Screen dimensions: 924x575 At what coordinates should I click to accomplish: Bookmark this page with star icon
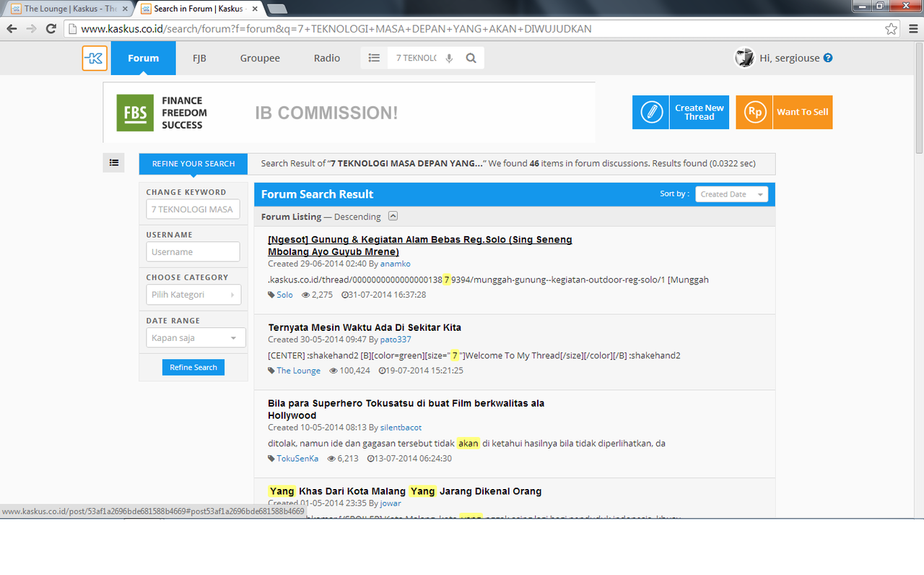tap(892, 29)
